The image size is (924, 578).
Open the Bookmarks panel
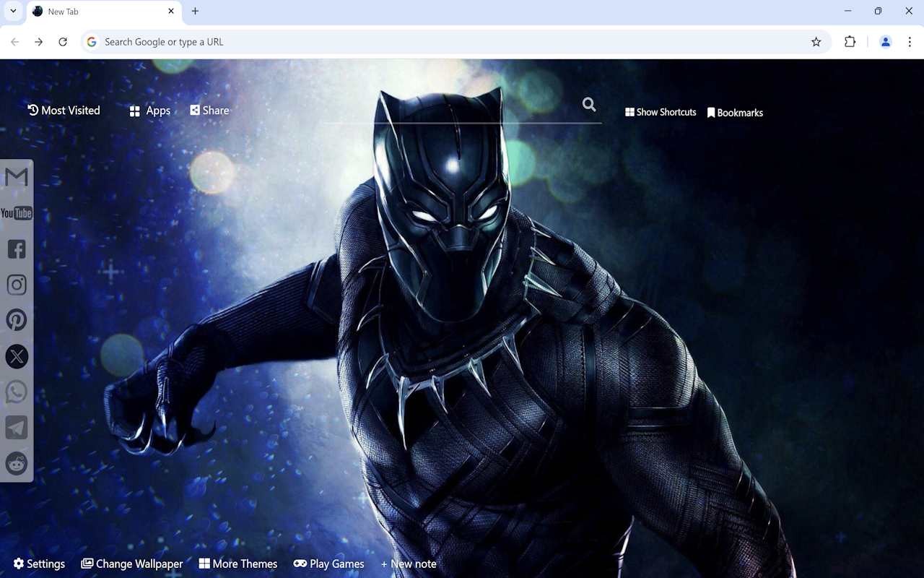click(735, 112)
